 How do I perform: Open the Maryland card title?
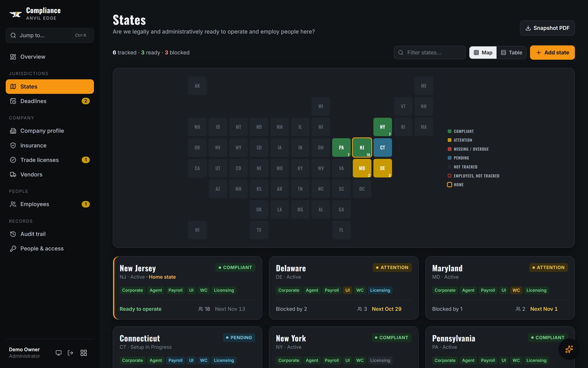pyautogui.click(x=447, y=268)
